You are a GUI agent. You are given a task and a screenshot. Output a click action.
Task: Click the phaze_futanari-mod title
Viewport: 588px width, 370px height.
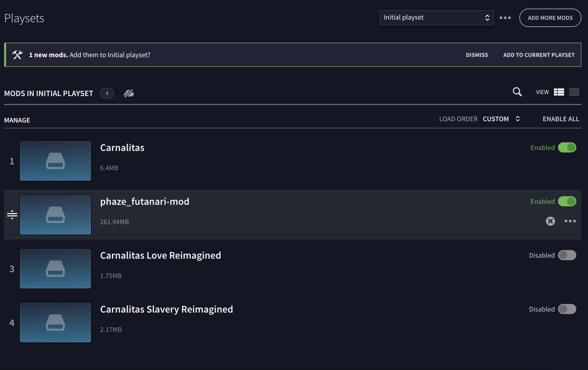click(x=145, y=202)
